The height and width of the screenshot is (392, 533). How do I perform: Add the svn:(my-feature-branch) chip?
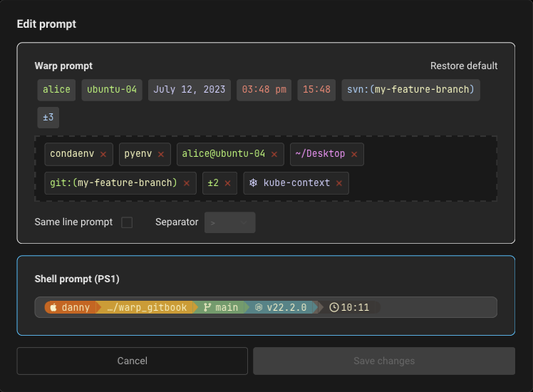click(x=410, y=90)
